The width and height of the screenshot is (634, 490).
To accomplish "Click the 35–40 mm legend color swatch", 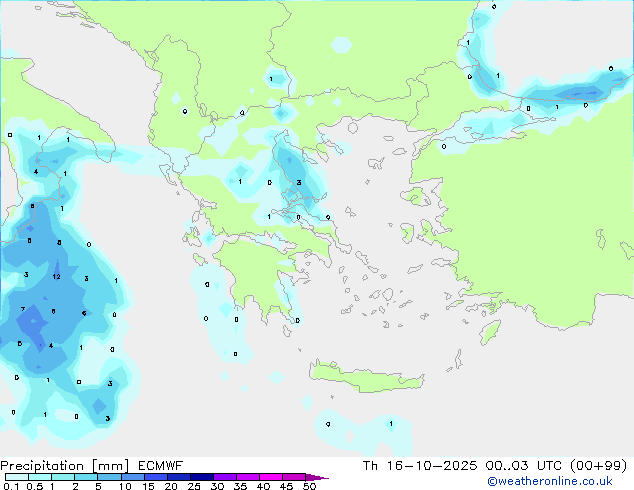I will click(x=248, y=477).
